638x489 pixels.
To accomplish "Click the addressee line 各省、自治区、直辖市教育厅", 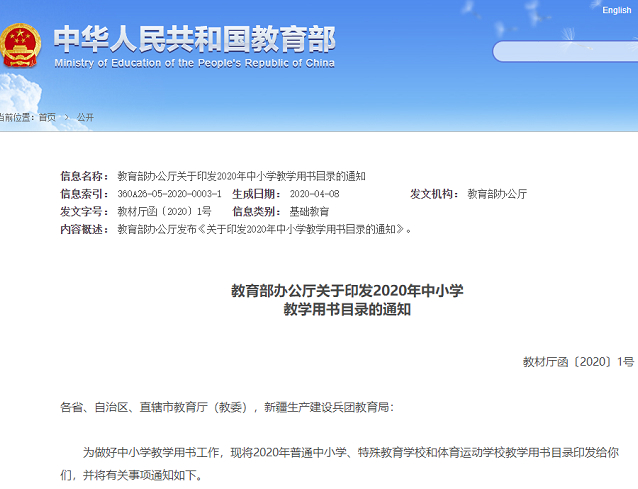I will [227, 407].
